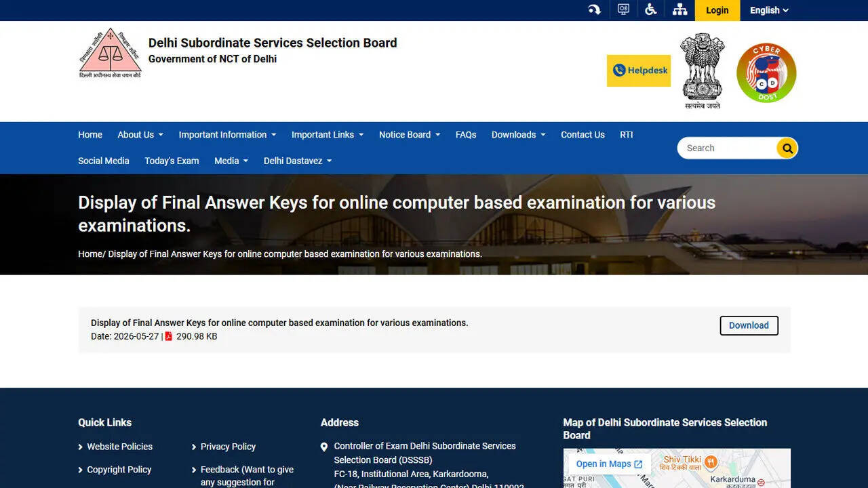Expand the Downloads menu
Viewport: 868px width, 488px height.
point(519,135)
